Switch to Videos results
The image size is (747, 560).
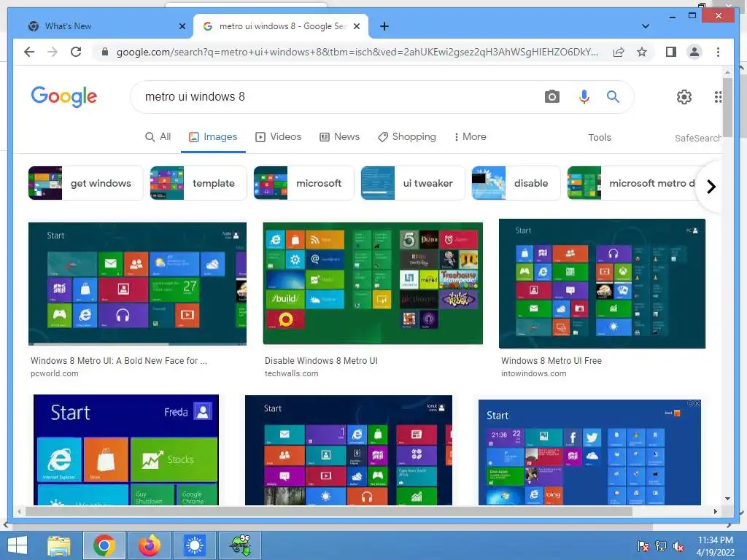(278, 136)
